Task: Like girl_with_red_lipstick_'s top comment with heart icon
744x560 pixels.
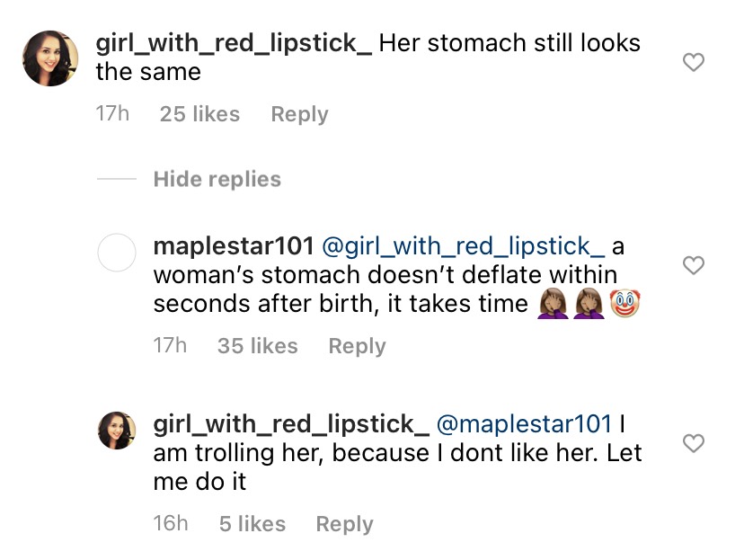Action: point(692,62)
